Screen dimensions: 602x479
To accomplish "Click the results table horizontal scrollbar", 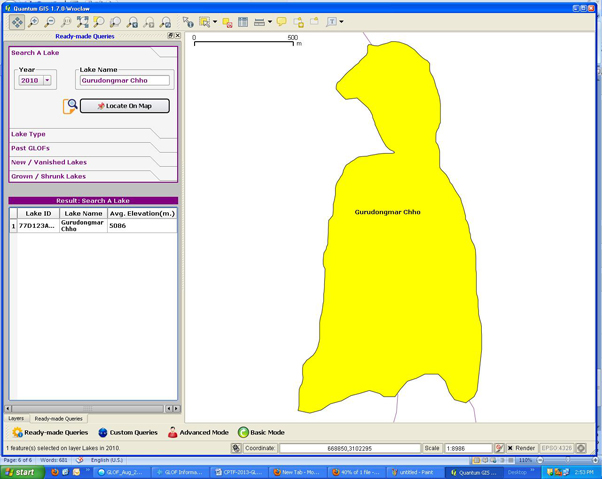I will [x=90, y=408].
